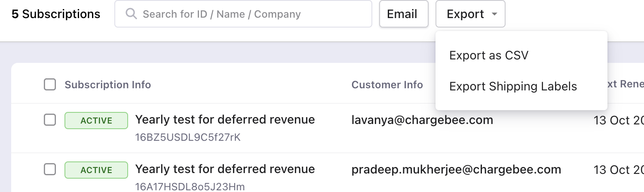
Task: Choose Export as CSV option
Action: click(489, 55)
